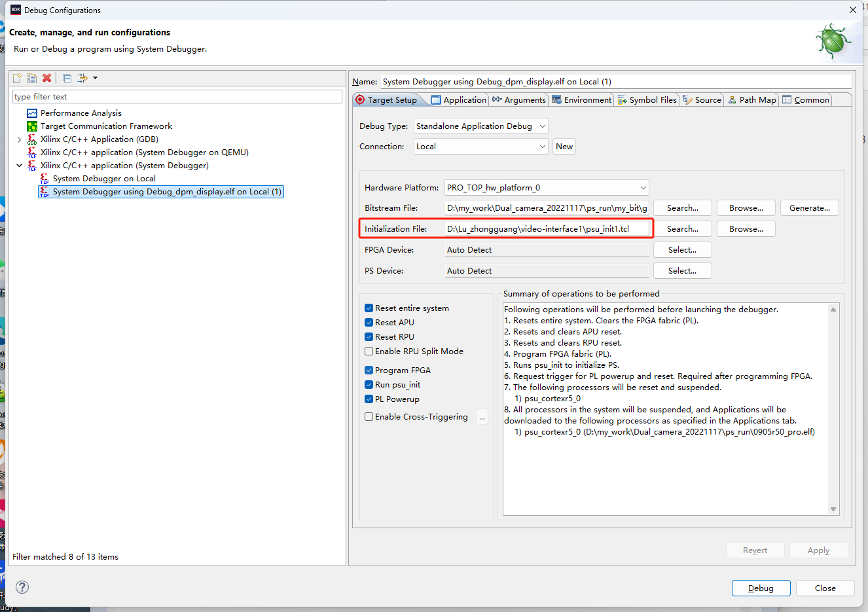Viewport: 868px width, 612px height.
Task: Select Target Communication Framework entry
Action: pyautogui.click(x=106, y=126)
